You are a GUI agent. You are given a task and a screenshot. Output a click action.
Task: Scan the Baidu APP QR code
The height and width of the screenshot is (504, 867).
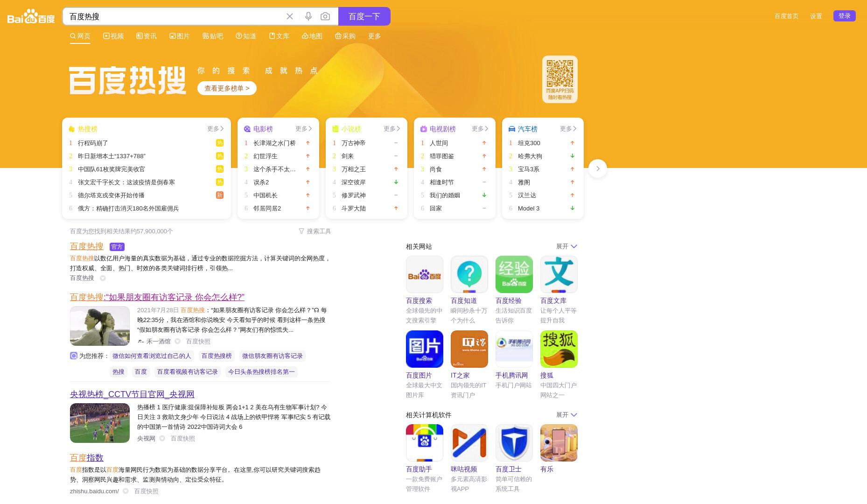click(560, 73)
